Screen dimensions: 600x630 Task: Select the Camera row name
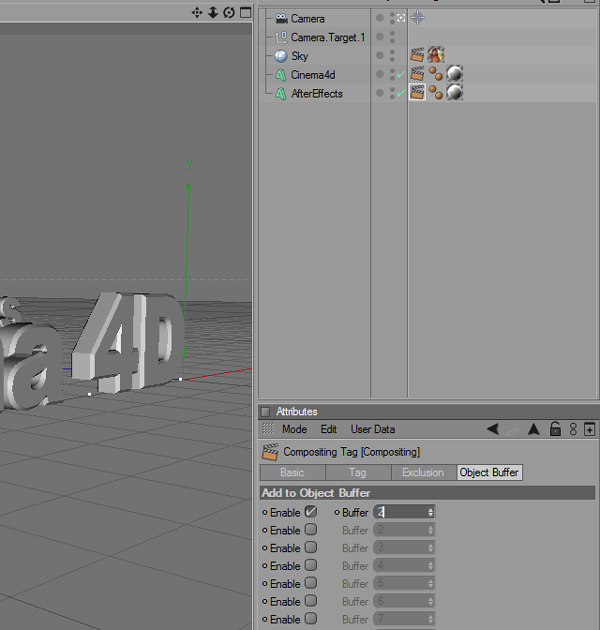pos(307,18)
